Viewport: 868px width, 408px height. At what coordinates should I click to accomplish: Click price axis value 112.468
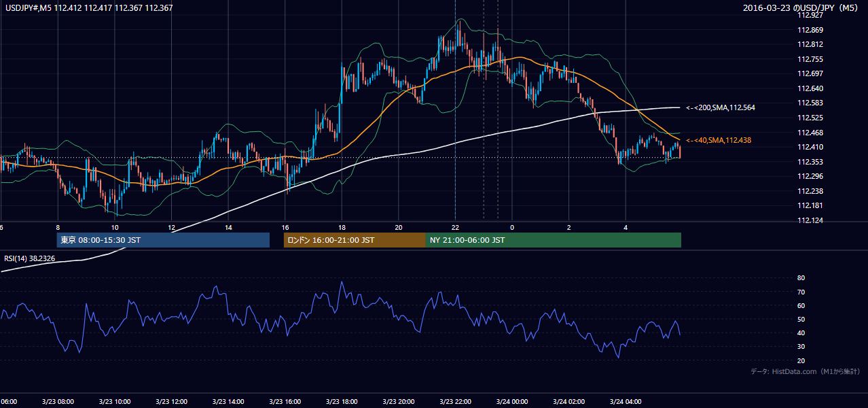(x=810, y=133)
